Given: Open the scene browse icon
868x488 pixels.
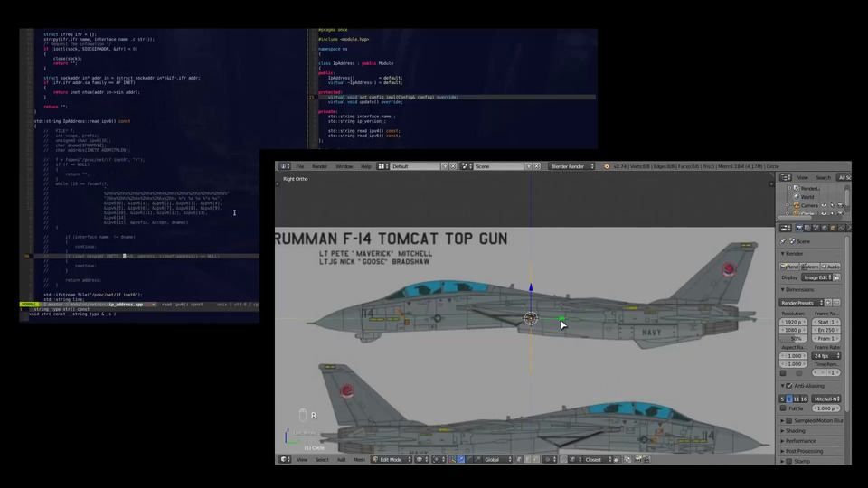Looking at the screenshot, I should [467, 166].
